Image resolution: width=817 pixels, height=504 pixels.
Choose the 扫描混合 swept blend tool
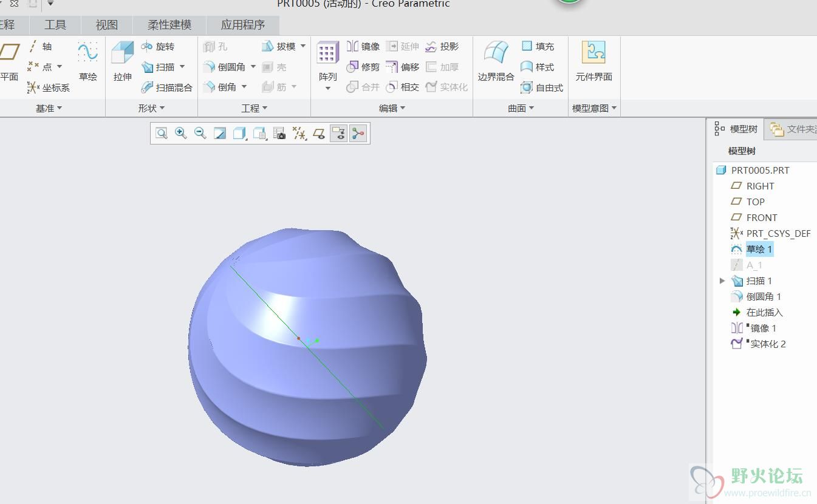point(166,87)
